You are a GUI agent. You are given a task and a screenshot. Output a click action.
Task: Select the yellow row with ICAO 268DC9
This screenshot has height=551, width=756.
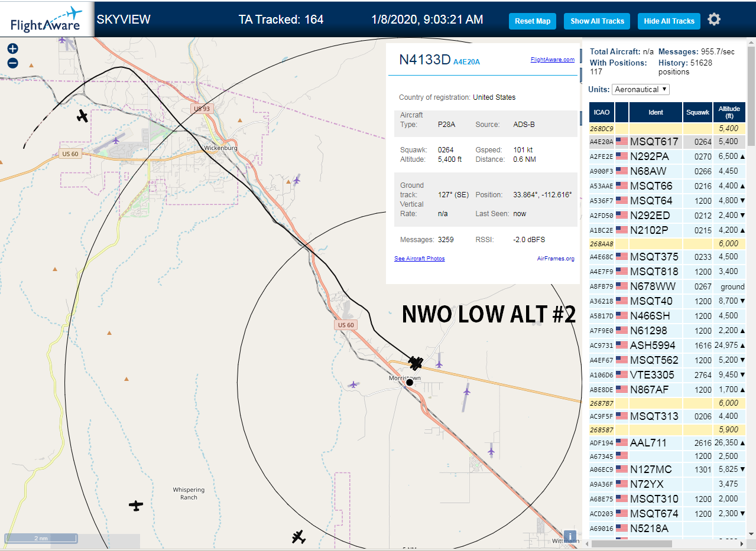667,129
